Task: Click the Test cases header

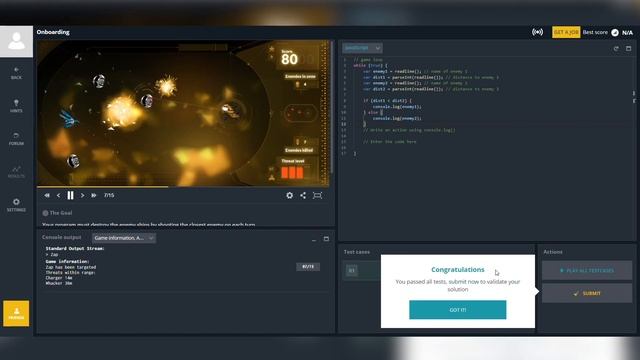Action: click(x=357, y=252)
